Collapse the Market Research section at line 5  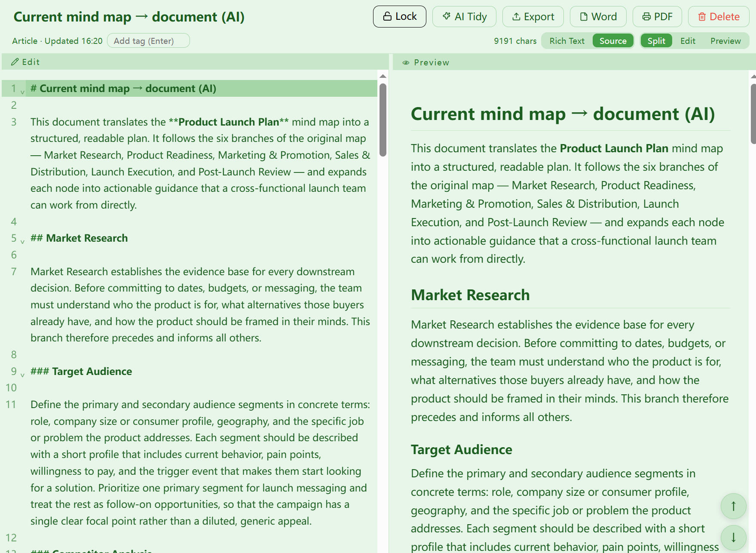point(22,242)
